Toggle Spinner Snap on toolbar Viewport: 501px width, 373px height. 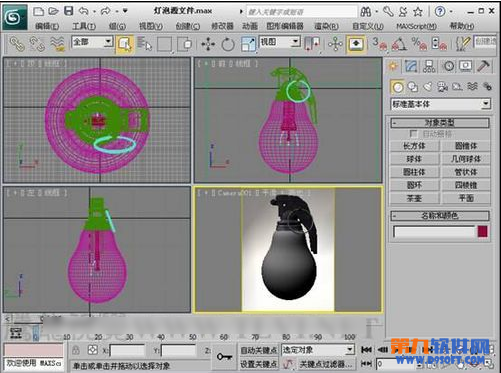439,44
